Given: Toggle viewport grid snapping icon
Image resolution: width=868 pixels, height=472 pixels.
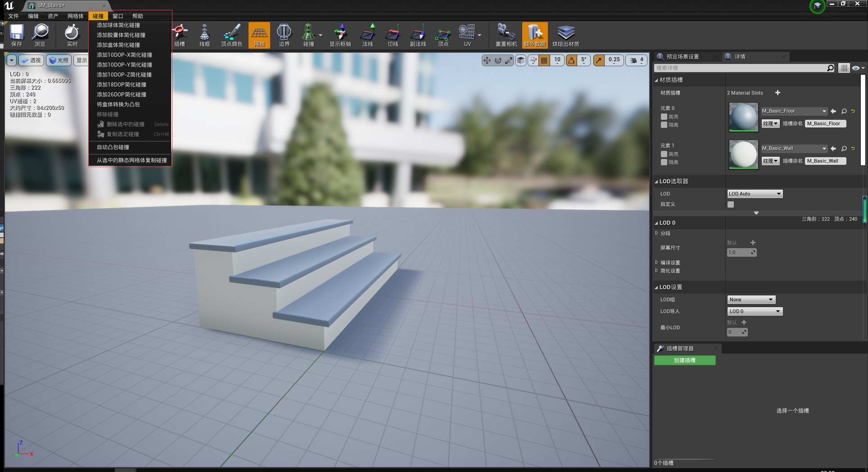Looking at the screenshot, I should click(x=544, y=60).
